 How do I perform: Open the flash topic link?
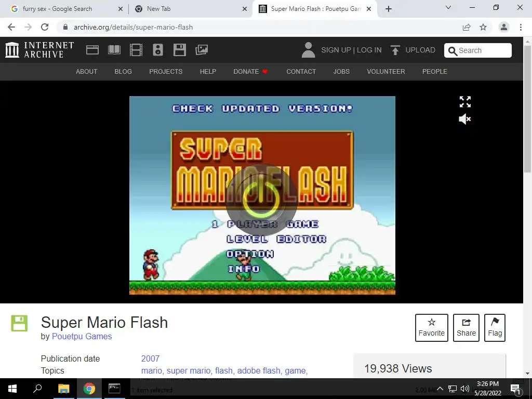coord(223,370)
